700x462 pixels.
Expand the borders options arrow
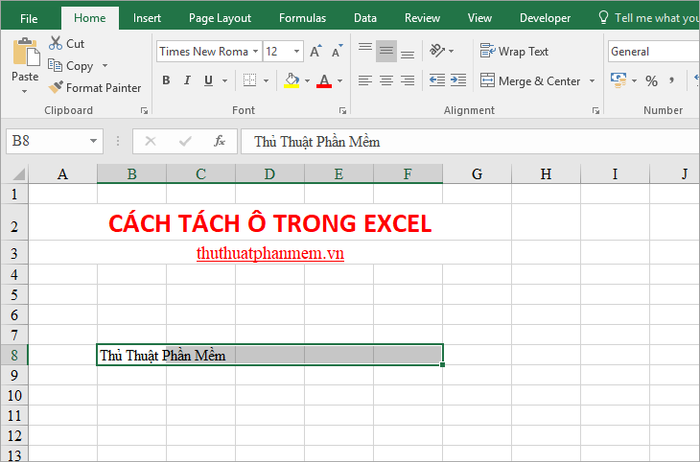tap(266, 81)
